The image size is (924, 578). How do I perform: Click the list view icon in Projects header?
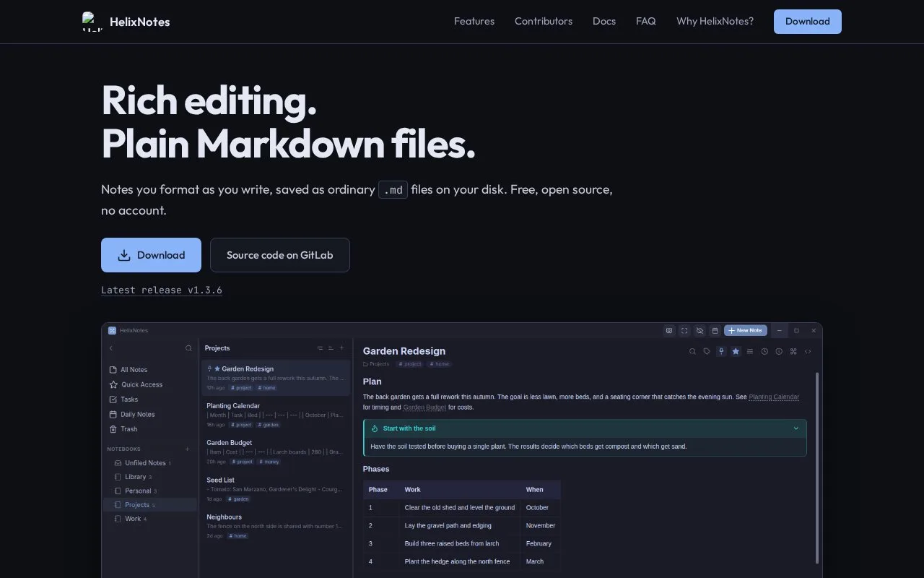coord(321,348)
